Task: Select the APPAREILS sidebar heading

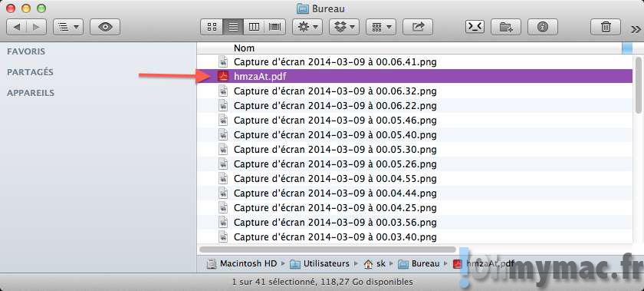Action: pyautogui.click(x=31, y=93)
